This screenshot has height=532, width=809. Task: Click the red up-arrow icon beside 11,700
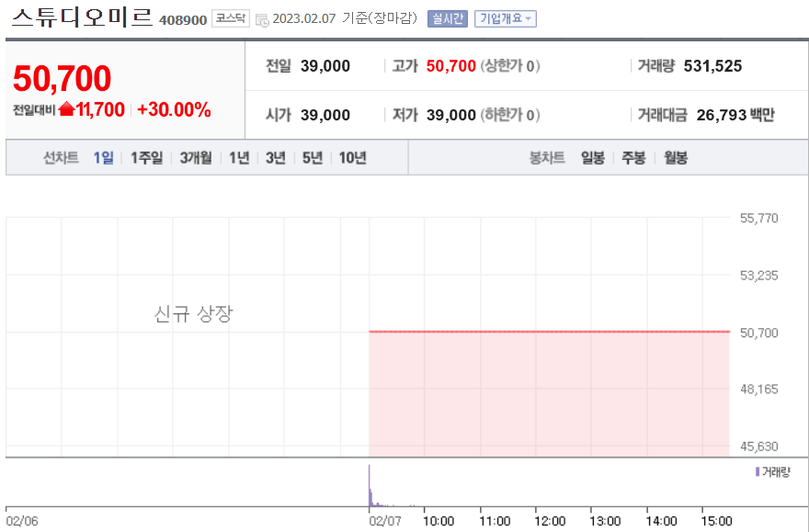pos(66,108)
